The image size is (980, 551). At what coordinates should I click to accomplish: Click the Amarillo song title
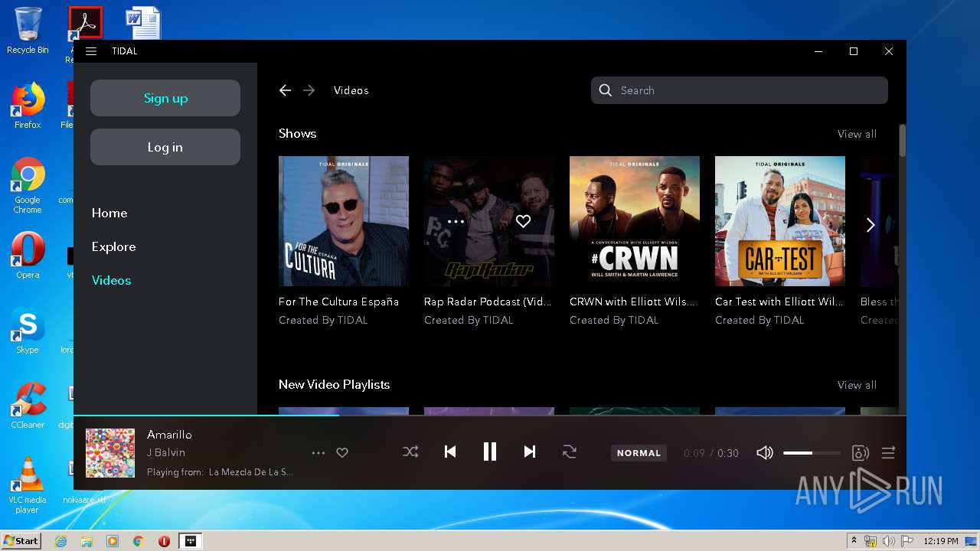tap(169, 435)
